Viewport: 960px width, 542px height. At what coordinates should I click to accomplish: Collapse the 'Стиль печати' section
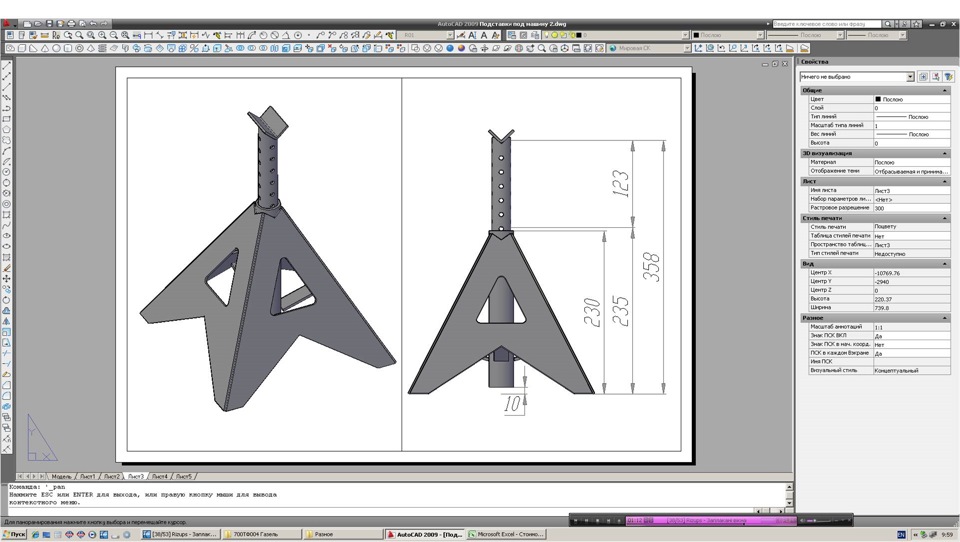[945, 218]
